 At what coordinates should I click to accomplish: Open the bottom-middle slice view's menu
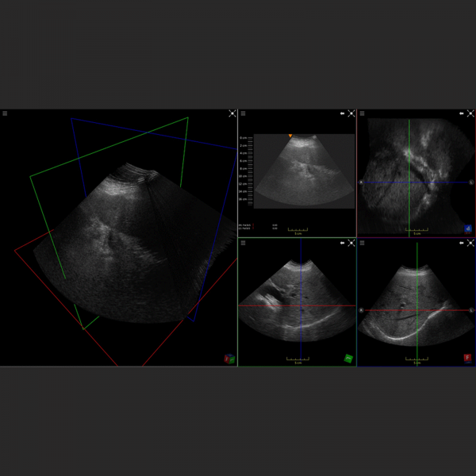243,244
